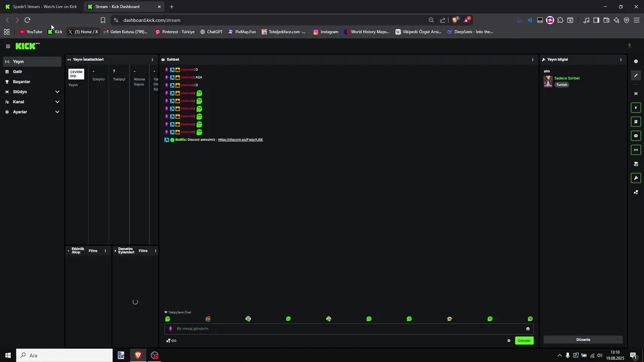Click the Takipçi follower count stat
Image resolution: width=644 pixels, height=362 pixels.
click(x=119, y=75)
